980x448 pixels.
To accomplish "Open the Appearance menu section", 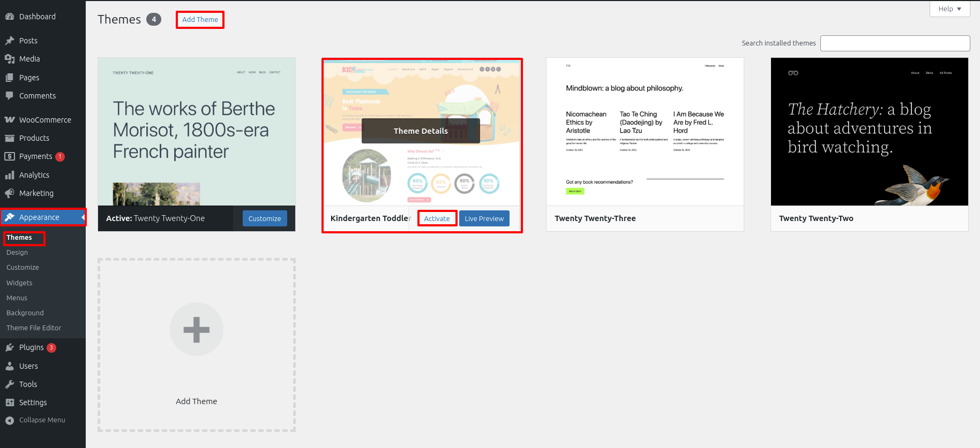I will (x=39, y=217).
